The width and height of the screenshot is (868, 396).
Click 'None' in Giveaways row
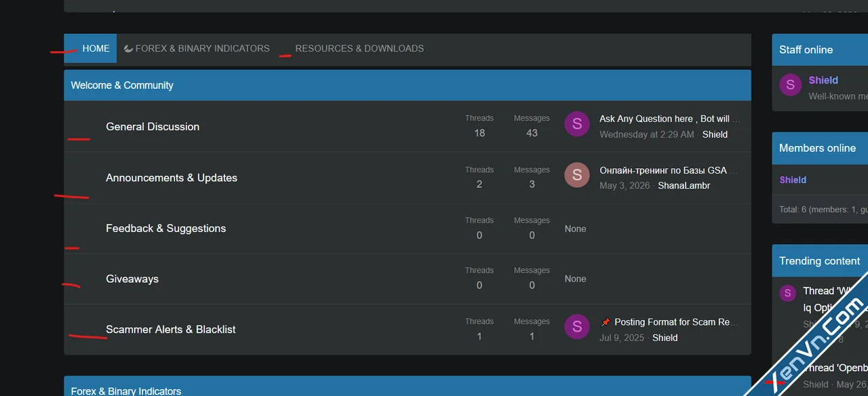pos(575,279)
